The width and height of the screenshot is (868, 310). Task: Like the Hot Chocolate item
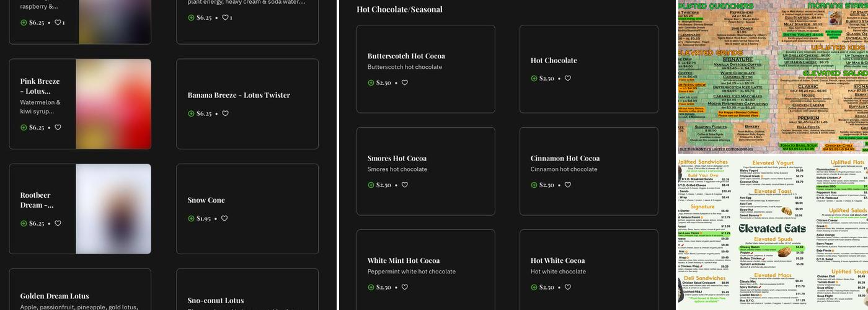point(567,78)
